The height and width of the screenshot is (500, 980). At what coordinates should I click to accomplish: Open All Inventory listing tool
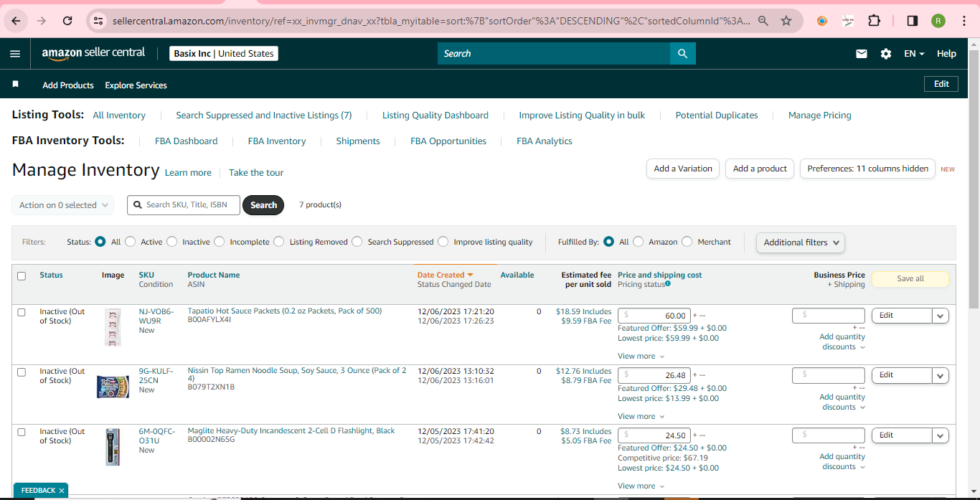[119, 115]
